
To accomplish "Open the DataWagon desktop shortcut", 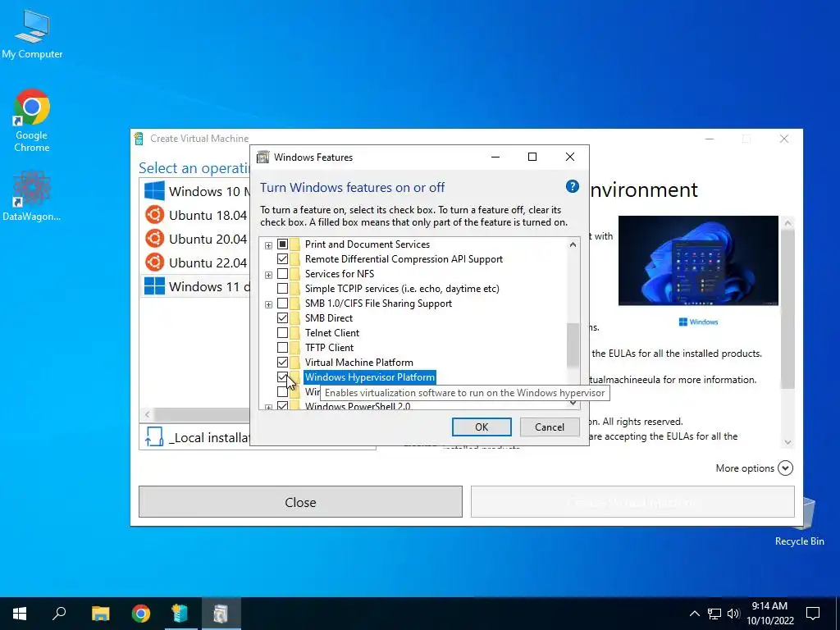I will pos(32,196).
